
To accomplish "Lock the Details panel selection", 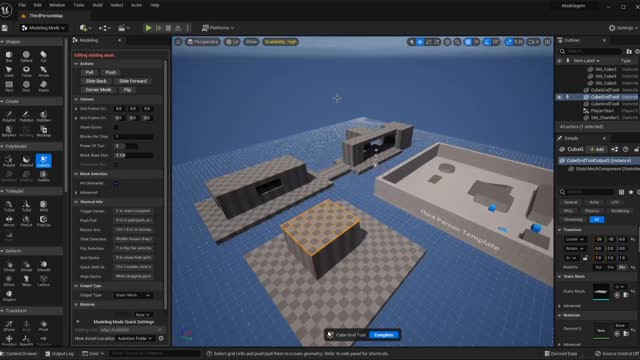I will point(637,149).
